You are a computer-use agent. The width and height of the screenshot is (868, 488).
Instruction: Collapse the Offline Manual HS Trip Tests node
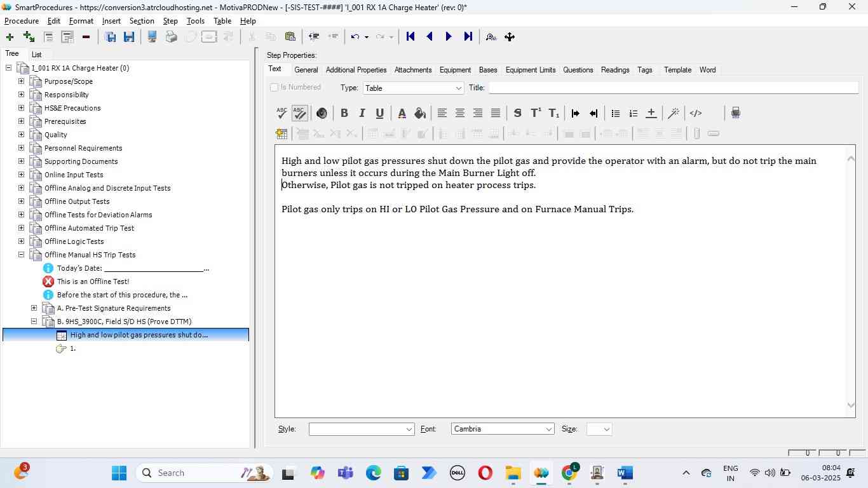21,255
